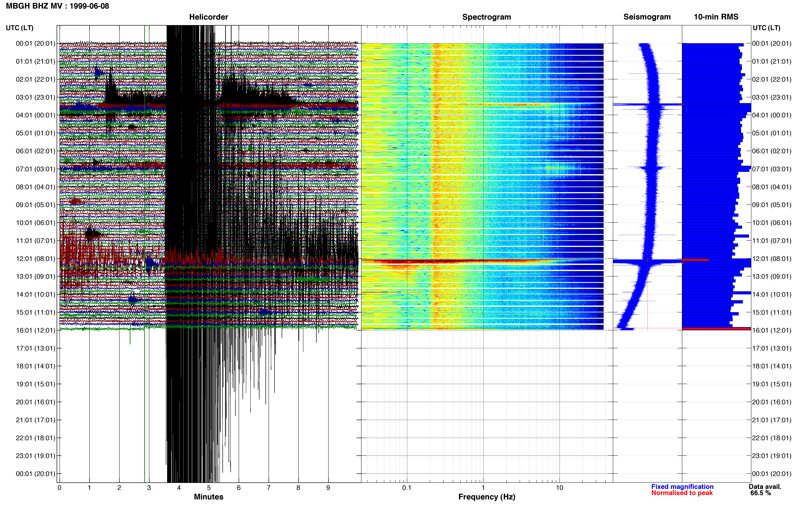Click left time label '19:01 (15:01)'
This screenshot has height=508, width=812.
tap(35, 384)
